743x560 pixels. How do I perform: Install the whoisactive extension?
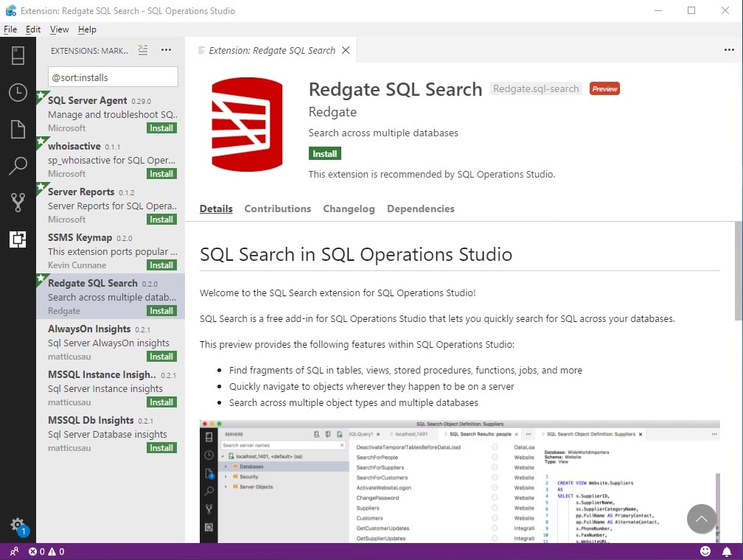(x=161, y=174)
